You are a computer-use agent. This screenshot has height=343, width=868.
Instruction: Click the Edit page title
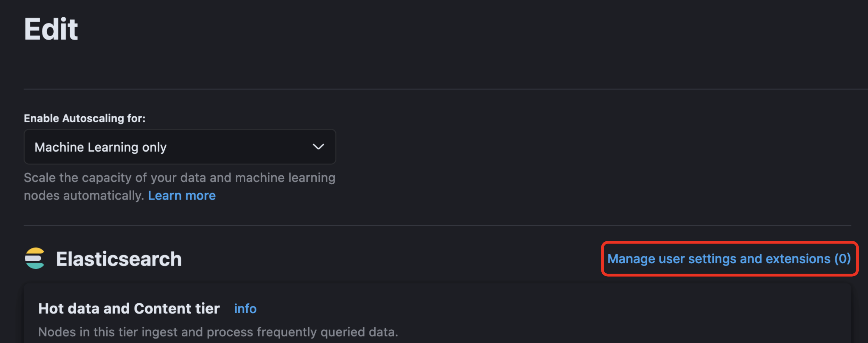[51, 29]
